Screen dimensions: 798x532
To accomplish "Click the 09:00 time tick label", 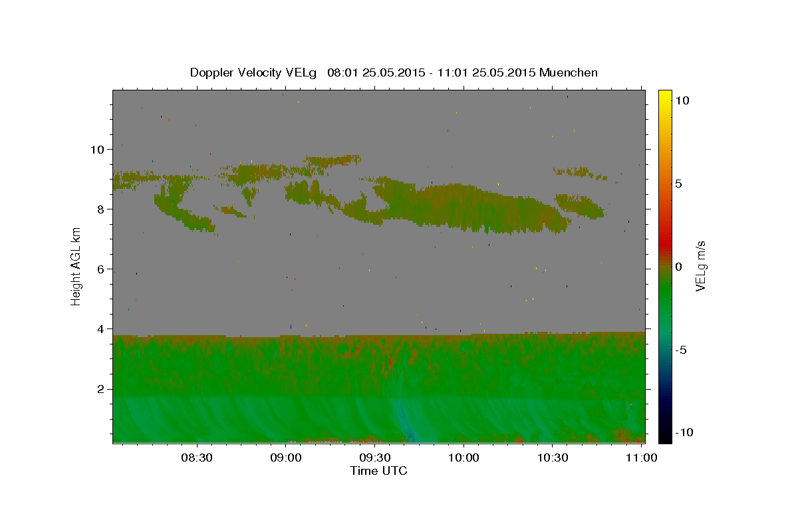I will point(287,458).
